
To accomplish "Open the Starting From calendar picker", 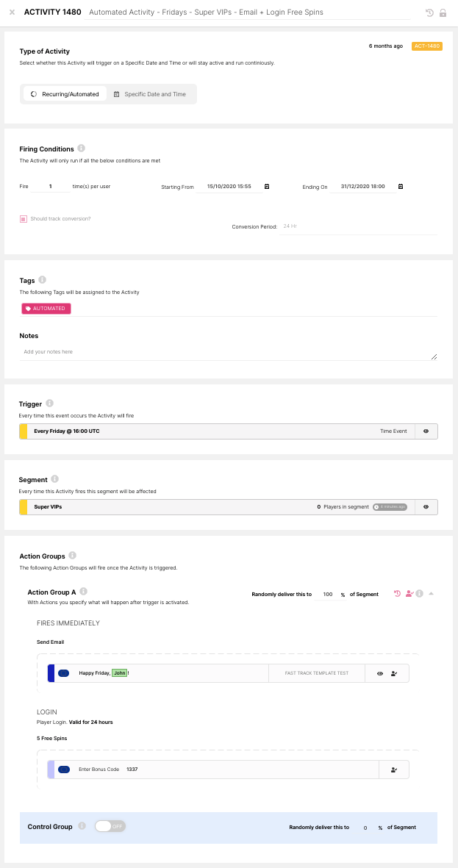I will coord(266,187).
